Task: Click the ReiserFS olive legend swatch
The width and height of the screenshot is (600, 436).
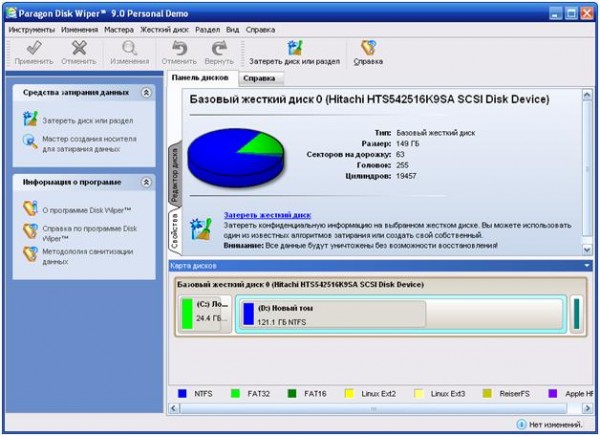Action: point(487,394)
